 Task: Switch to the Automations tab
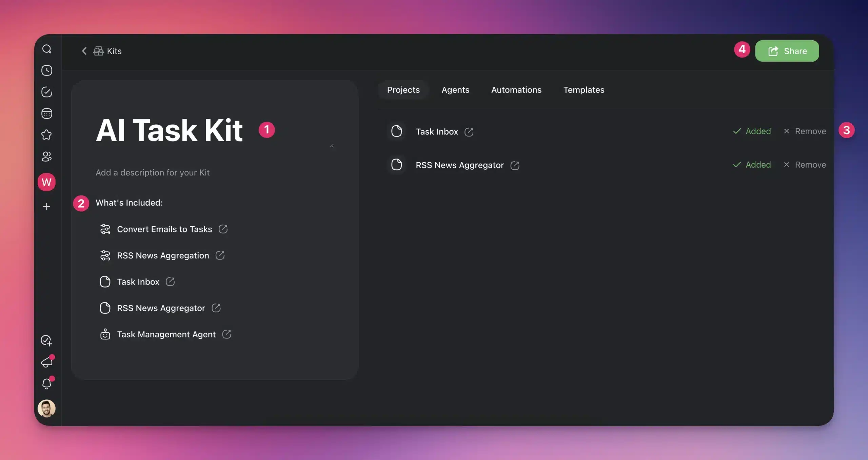tap(516, 90)
